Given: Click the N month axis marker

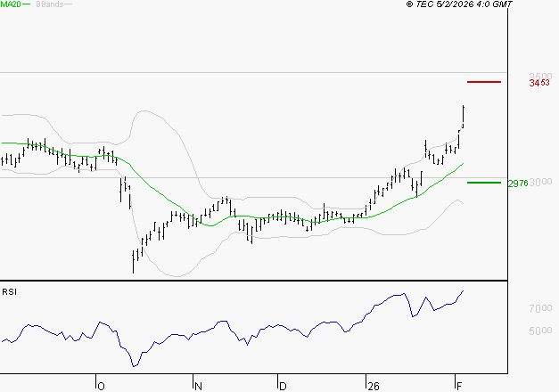Looking at the screenshot, I should 198,386.
